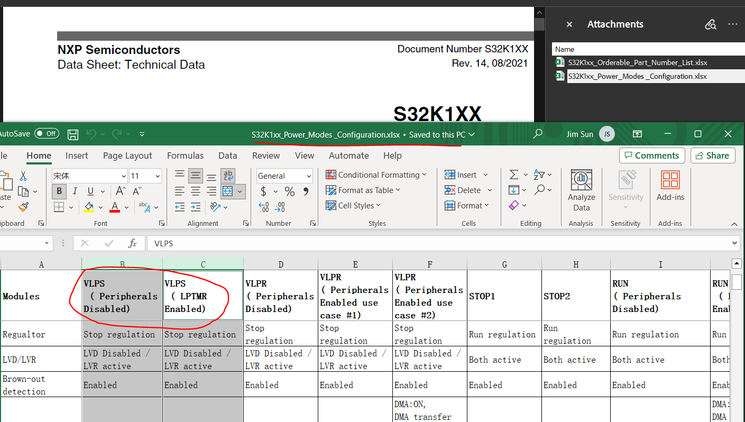Image resolution: width=745 pixels, height=422 pixels.
Task: Open the Formulas tab
Action: [x=185, y=155]
